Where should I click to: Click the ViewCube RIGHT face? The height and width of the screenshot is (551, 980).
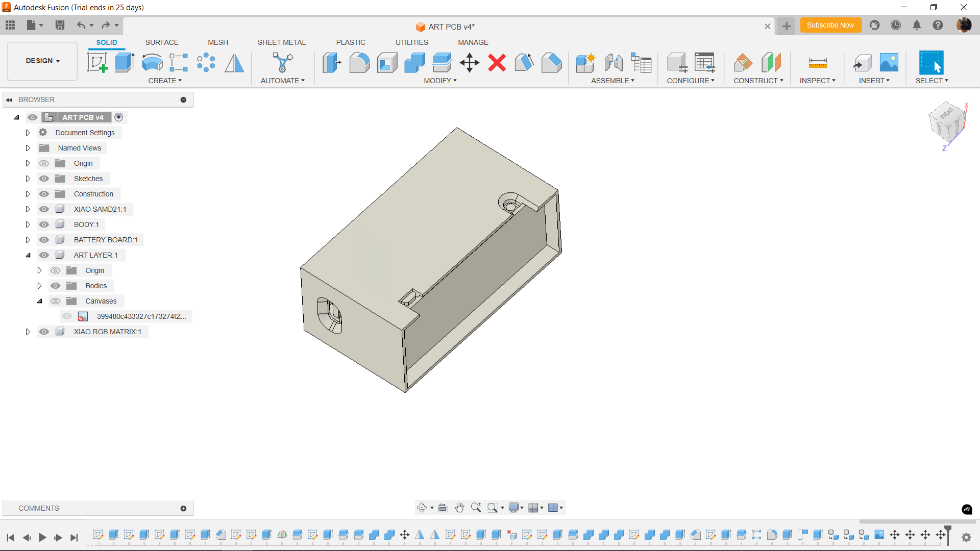[x=947, y=113]
